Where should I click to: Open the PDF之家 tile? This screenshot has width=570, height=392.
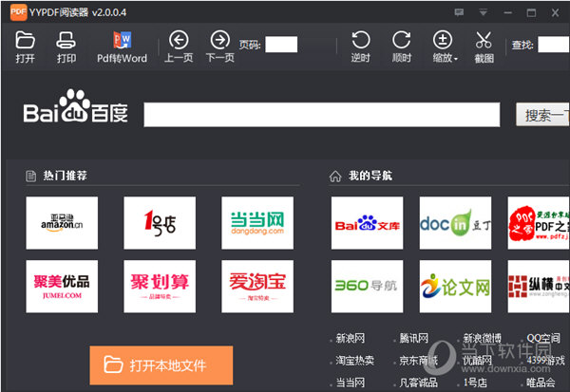[539, 223]
